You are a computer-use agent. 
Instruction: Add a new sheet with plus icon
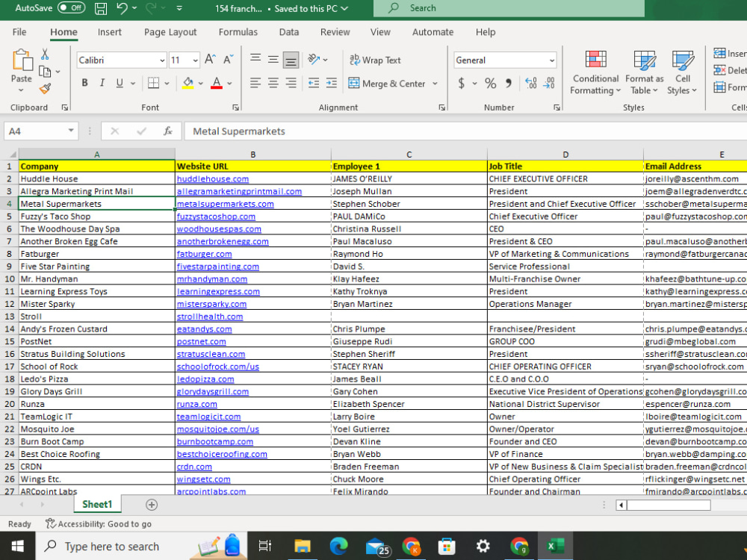click(x=152, y=505)
